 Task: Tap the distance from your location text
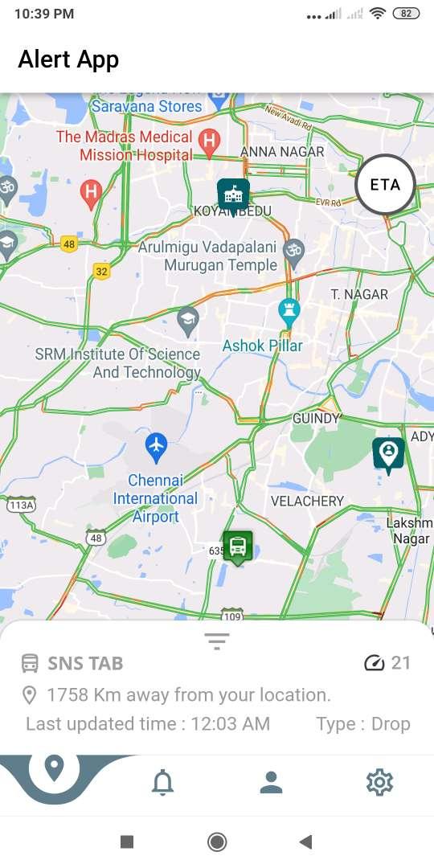pos(189,694)
